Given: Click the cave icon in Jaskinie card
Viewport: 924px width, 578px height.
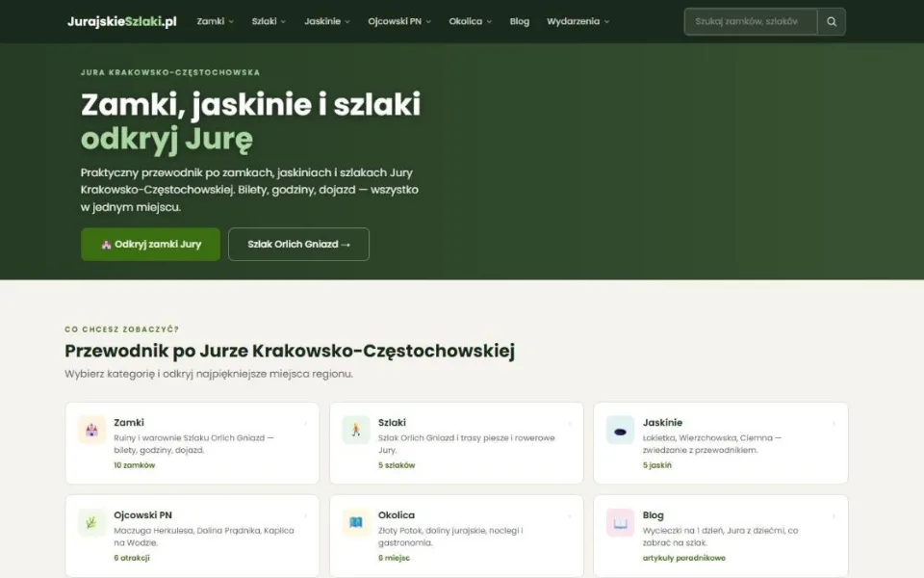Looking at the screenshot, I should (x=620, y=430).
